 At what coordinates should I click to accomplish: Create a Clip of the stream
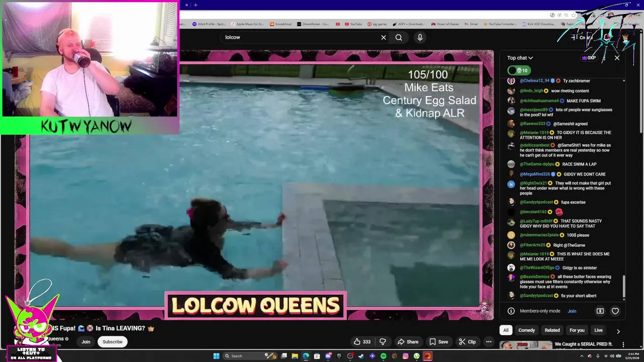point(467,342)
